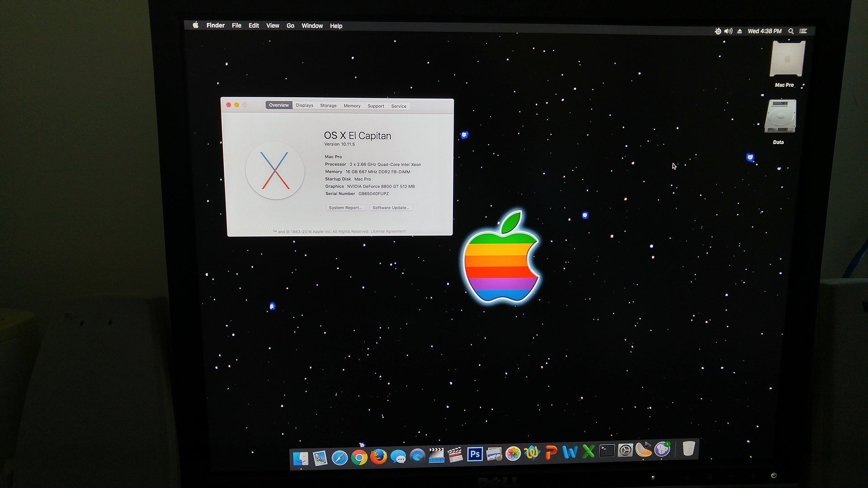Open the Window menu
The width and height of the screenshot is (868, 488).
[x=312, y=26]
